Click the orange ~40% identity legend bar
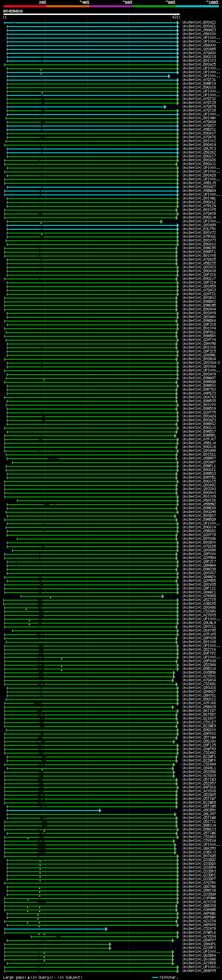This screenshot has height=980, width=222. point(68,6)
